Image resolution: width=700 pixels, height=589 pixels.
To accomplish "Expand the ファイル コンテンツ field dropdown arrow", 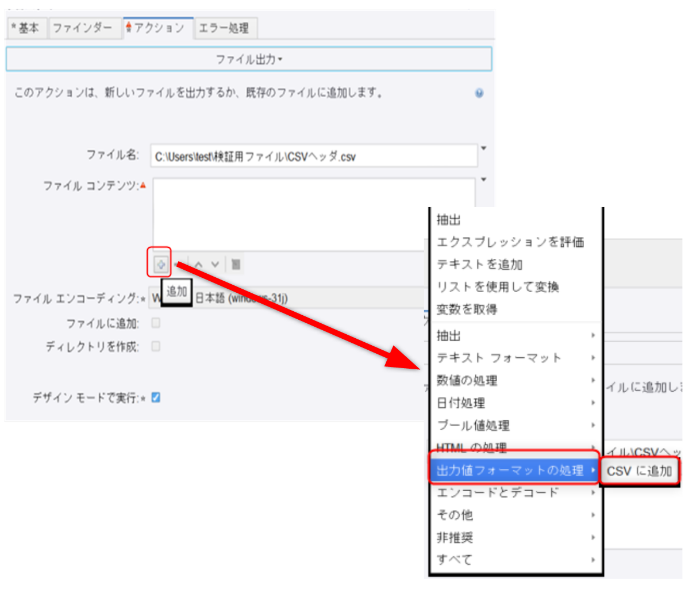I will [483, 179].
